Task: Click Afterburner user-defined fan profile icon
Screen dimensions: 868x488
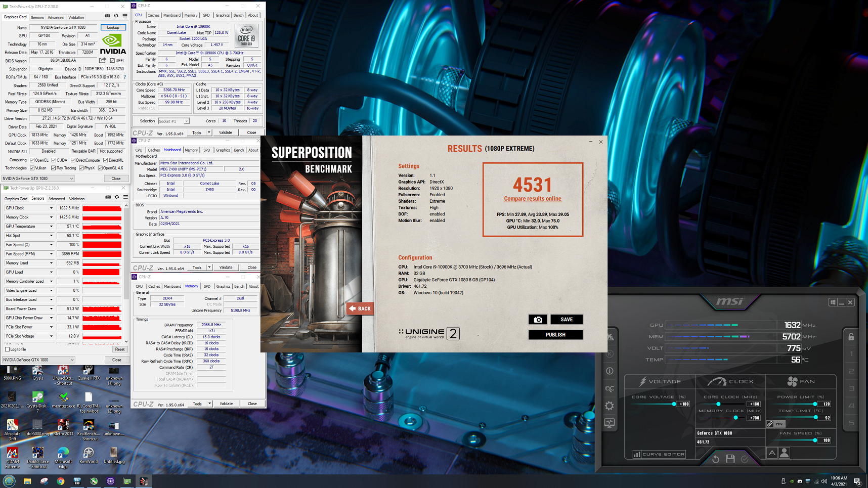Action: [x=785, y=453]
